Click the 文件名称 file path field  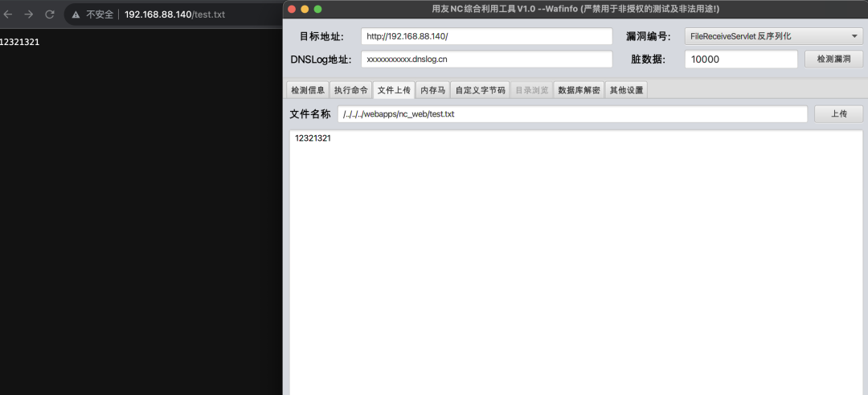tap(572, 114)
